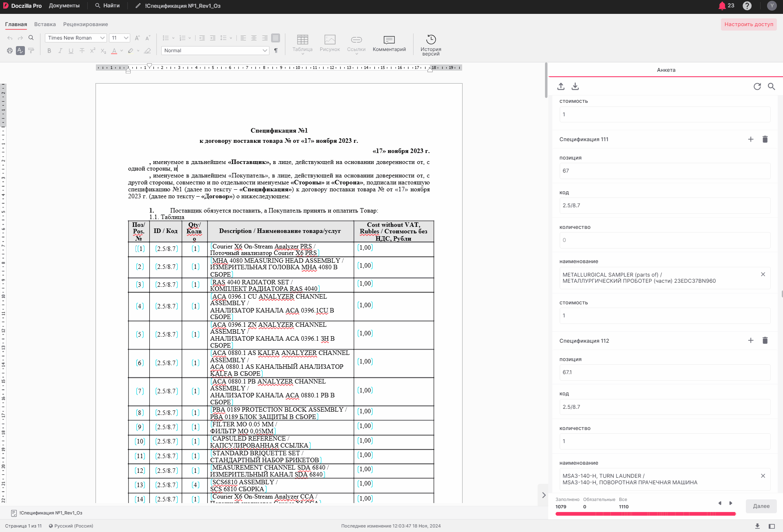Collapse the Анкета side panel chevron
Viewport: 783px width, 532px height.
[544, 495]
